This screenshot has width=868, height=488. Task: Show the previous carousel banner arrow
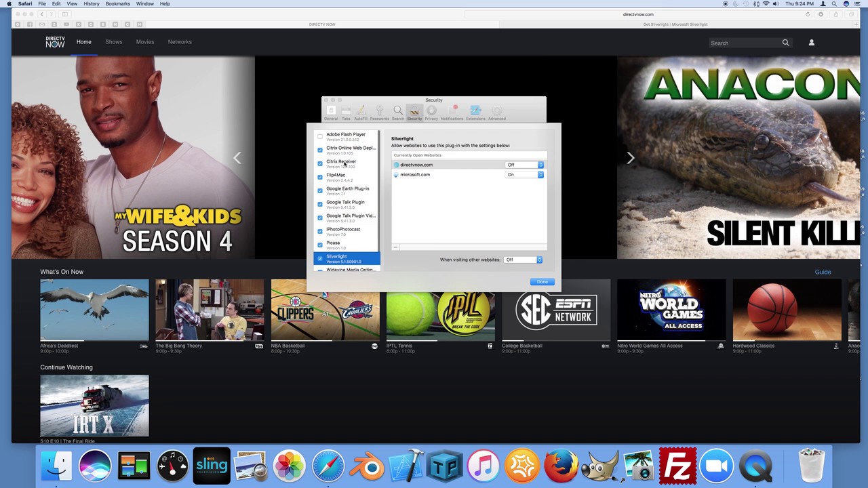coord(237,158)
